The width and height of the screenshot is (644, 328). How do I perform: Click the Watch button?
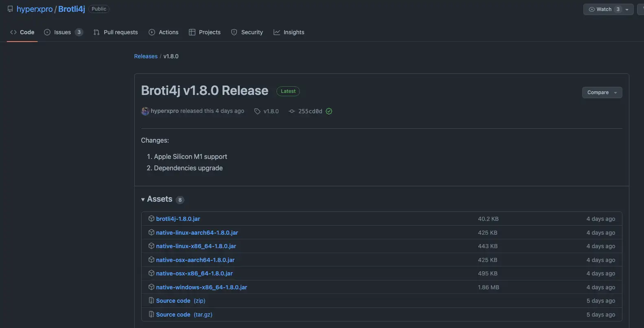pos(608,9)
